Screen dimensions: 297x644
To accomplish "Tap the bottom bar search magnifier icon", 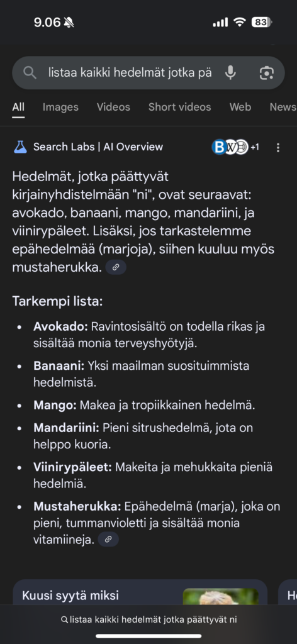I will coord(64,619).
